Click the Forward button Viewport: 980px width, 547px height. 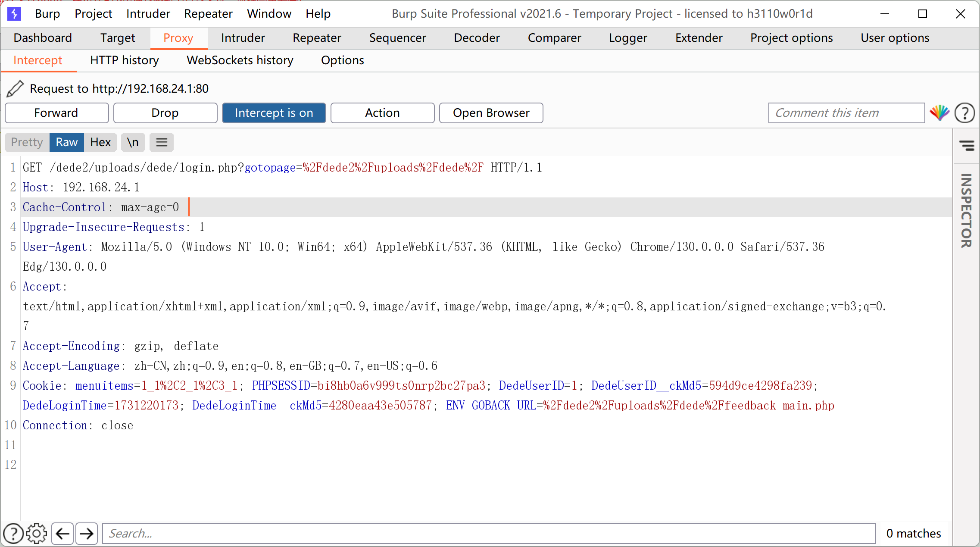pos(56,113)
